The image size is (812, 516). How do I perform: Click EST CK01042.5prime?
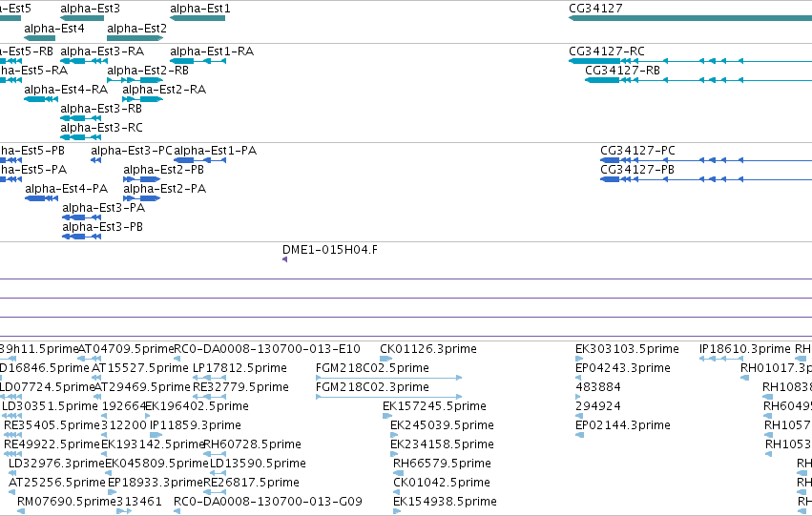[442, 483]
